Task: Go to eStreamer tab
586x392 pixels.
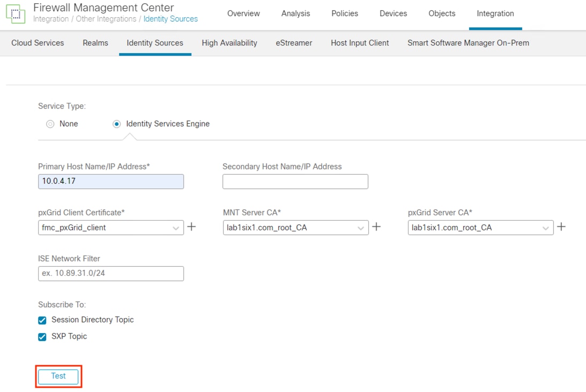Action: point(294,43)
